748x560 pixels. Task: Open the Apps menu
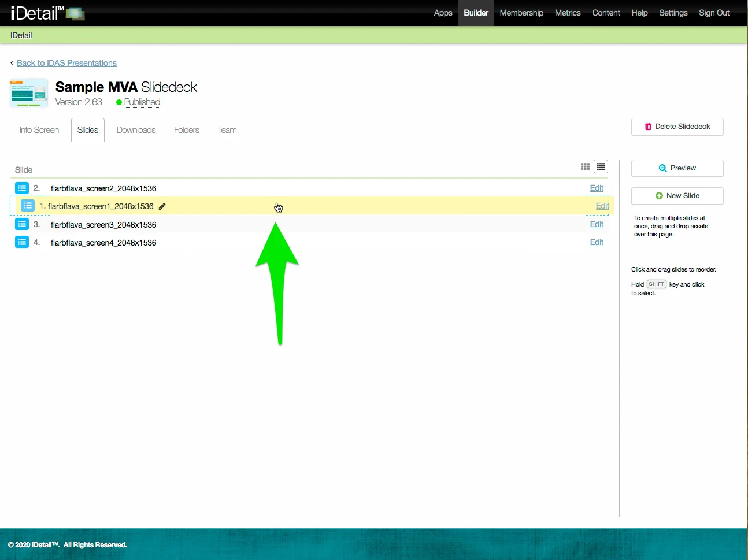[443, 13]
